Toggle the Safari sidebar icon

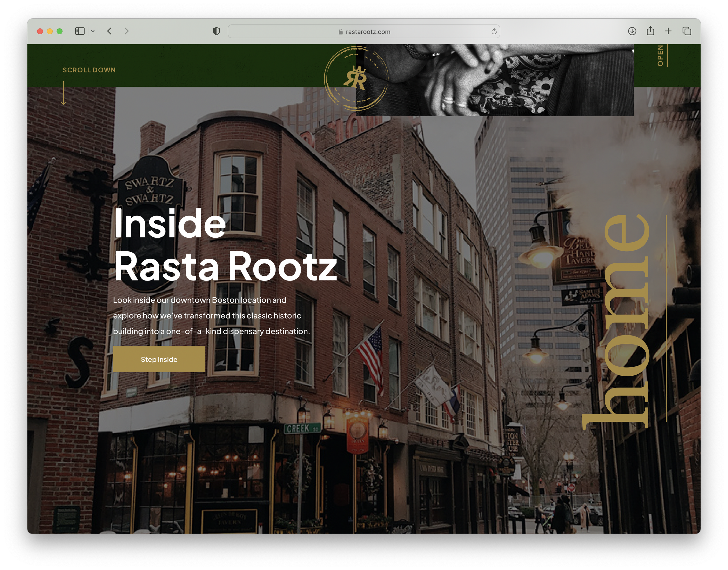click(80, 31)
